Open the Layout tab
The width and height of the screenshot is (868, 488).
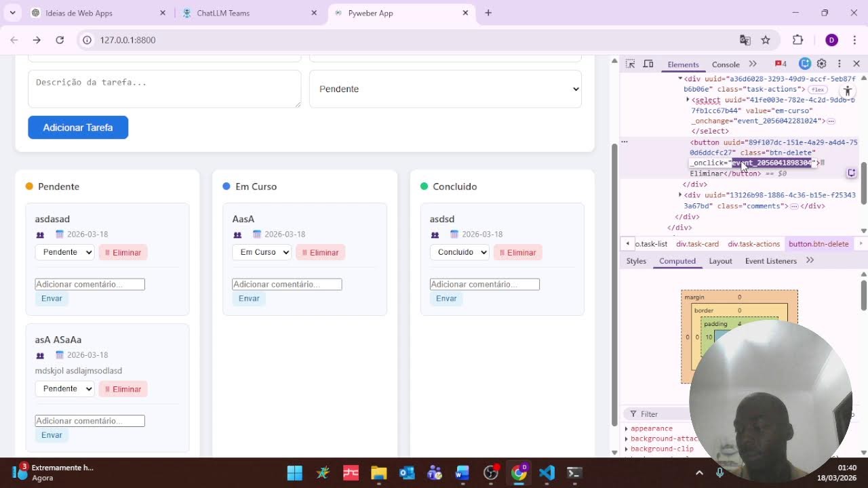click(x=720, y=261)
